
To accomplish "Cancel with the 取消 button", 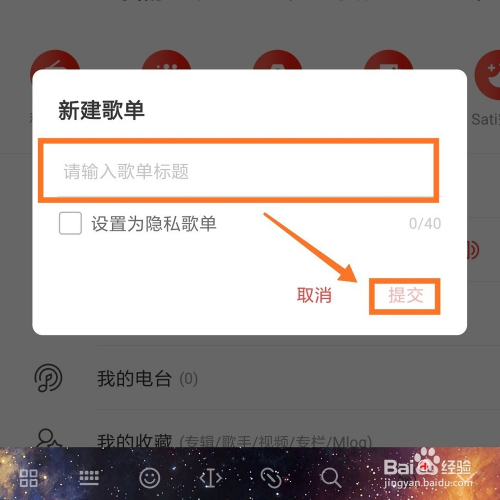I will click(314, 295).
